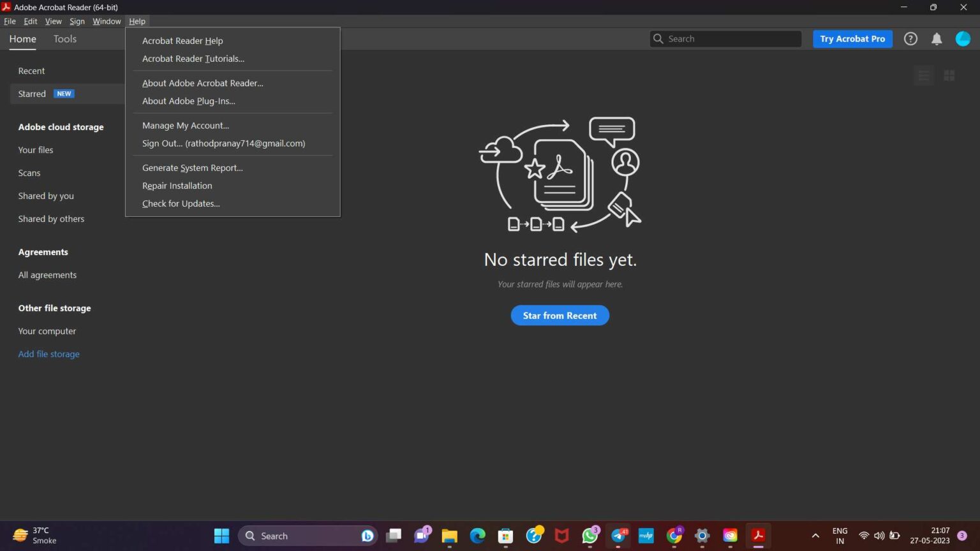Expand the hidden system tray icons

click(x=815, y=536)
